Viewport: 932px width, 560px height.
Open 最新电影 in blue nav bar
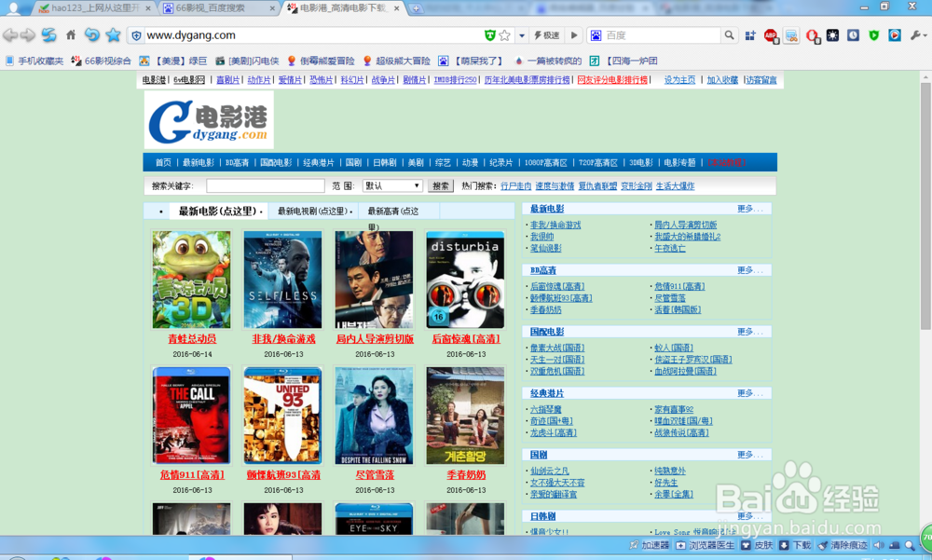[198, 162]
